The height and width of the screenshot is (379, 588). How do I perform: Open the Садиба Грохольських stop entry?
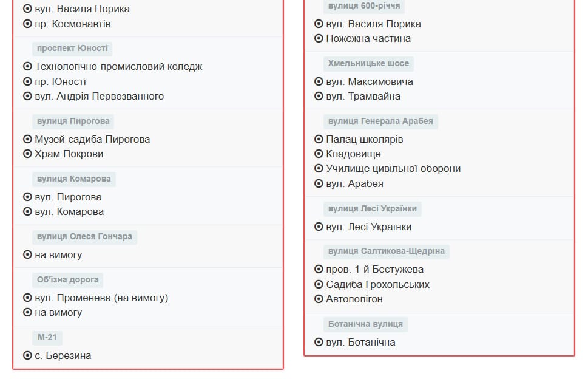coord(374,284)
